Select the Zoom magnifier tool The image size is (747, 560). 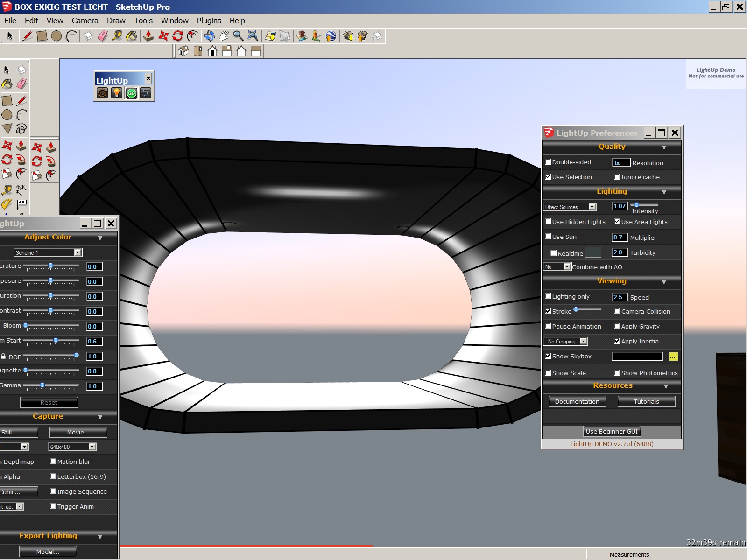coord(238,36)
